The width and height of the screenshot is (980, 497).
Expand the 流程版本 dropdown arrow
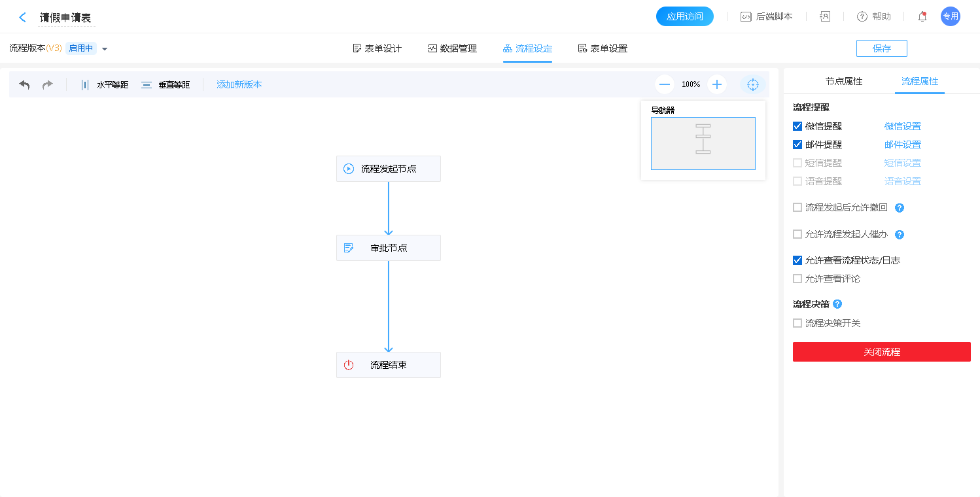pos(105,49)
